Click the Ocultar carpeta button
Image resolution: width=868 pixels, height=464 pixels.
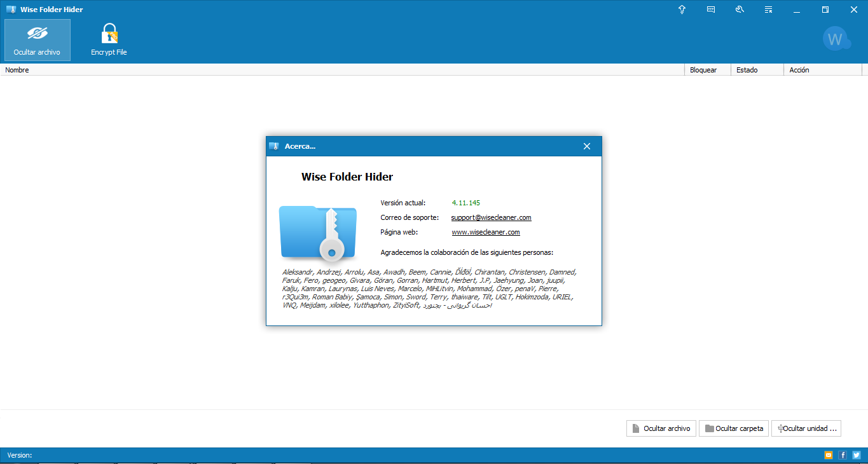point(734,428)
